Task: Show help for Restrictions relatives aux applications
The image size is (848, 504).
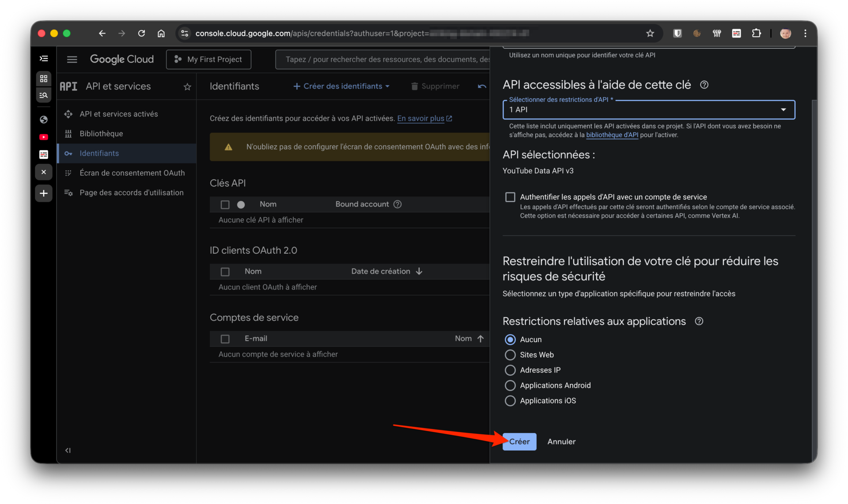Action: click(699, 321)
